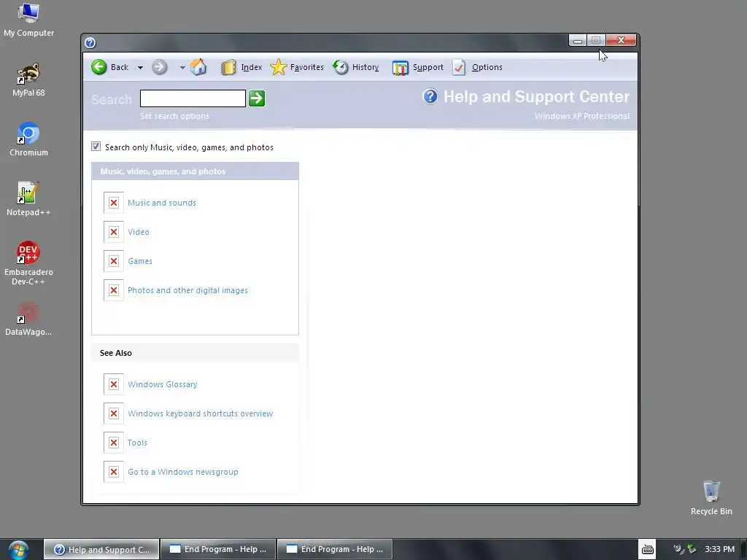Click broken image icon beside Windows Glossary

click(x=113, y=384)
